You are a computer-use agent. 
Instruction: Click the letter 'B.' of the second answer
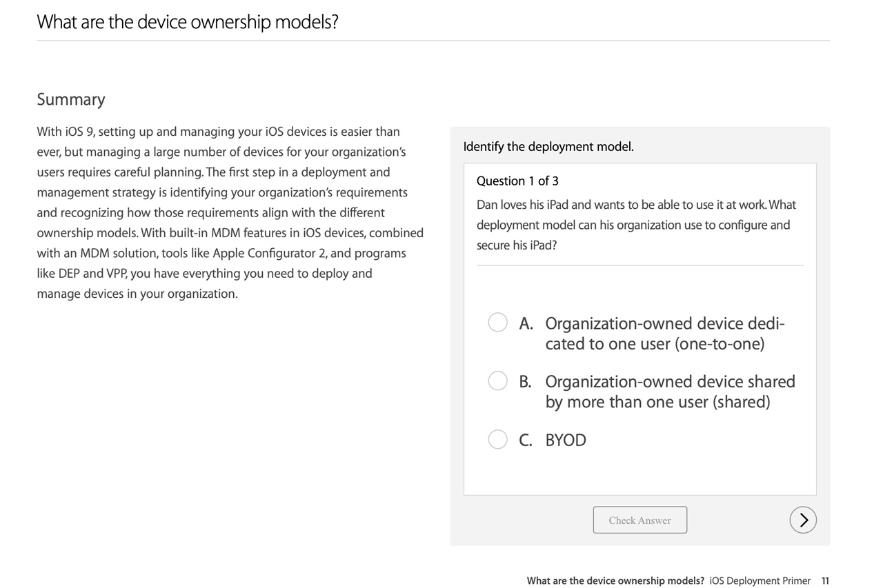pyautogui.click(x=526, y=382)
